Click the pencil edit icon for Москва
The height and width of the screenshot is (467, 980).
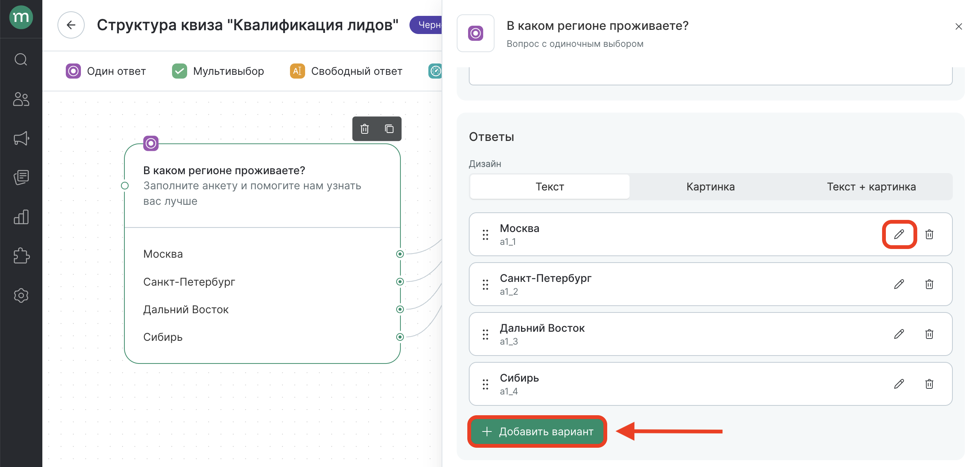point(899,234)
